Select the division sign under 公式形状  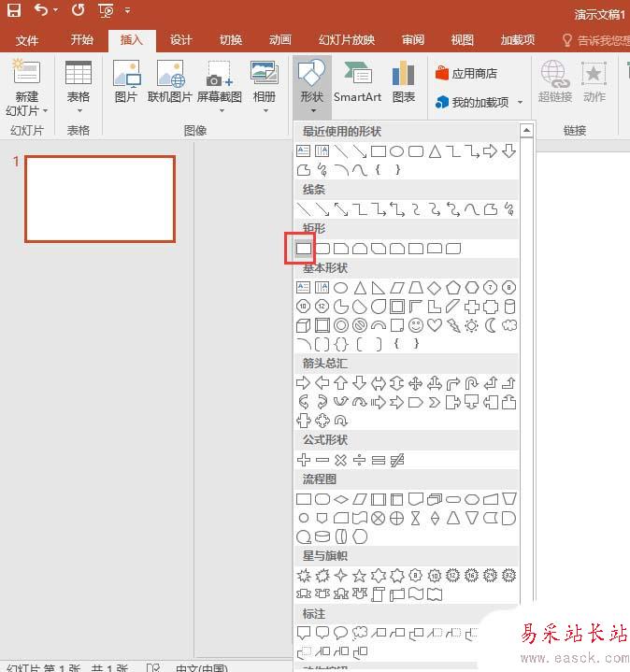(359, 460)
